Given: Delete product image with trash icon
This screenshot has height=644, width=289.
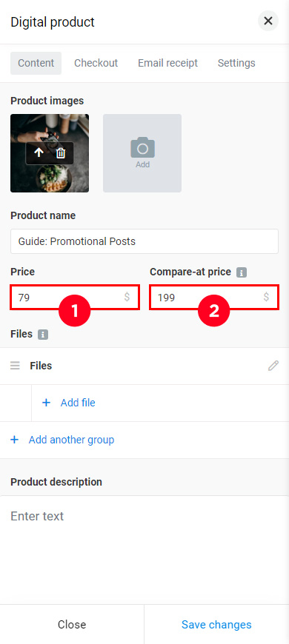Looking at the screenshot, I should pyautogui.click(x=61, y=153).
